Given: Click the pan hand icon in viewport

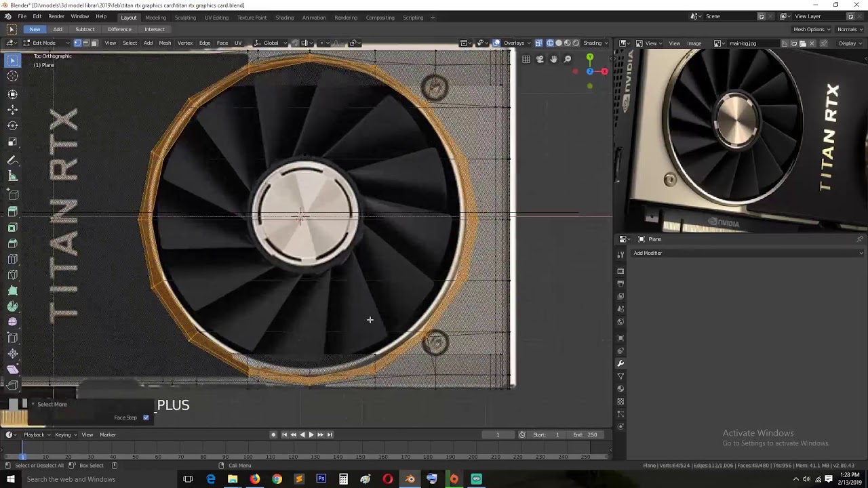Looking at the screenshot, I should pos(553,60).
